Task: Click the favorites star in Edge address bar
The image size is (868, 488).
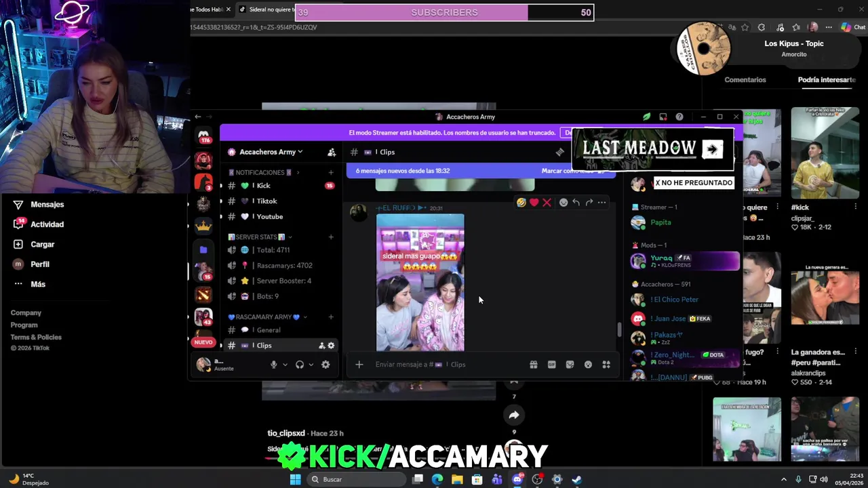Action: pyautogui.click(x=745, y=27)
